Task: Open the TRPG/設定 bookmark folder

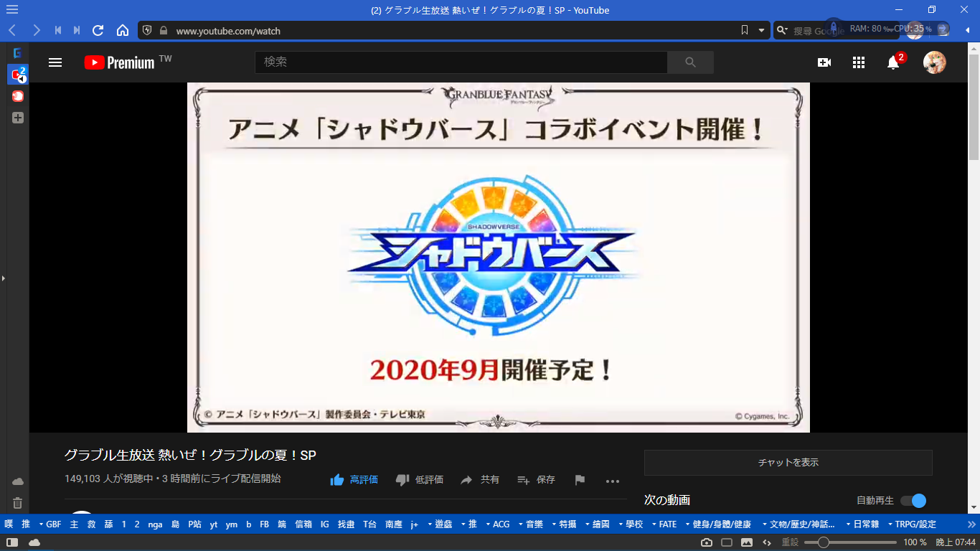Action: (911, 524)
